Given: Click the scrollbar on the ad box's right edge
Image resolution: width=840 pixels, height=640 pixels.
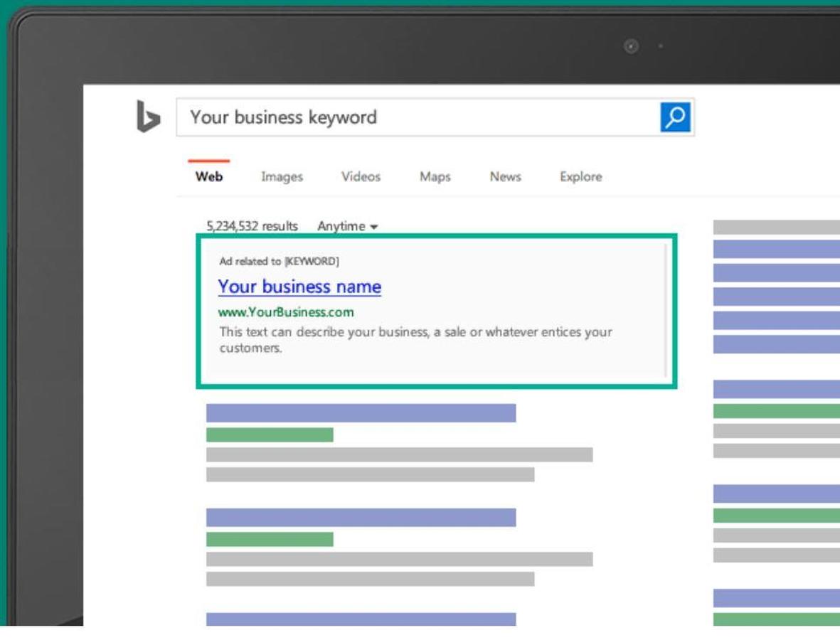Looking at the screenshot, I should click(666, 310).
